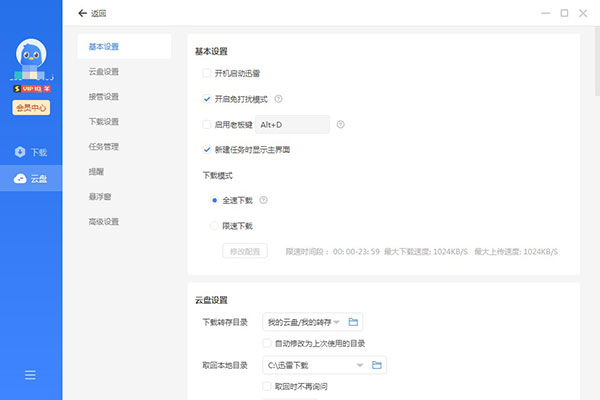This screenshot has width=600, height=400.
Task: Enable 取回时不再询问 checkbox
Action: point(267,386)
